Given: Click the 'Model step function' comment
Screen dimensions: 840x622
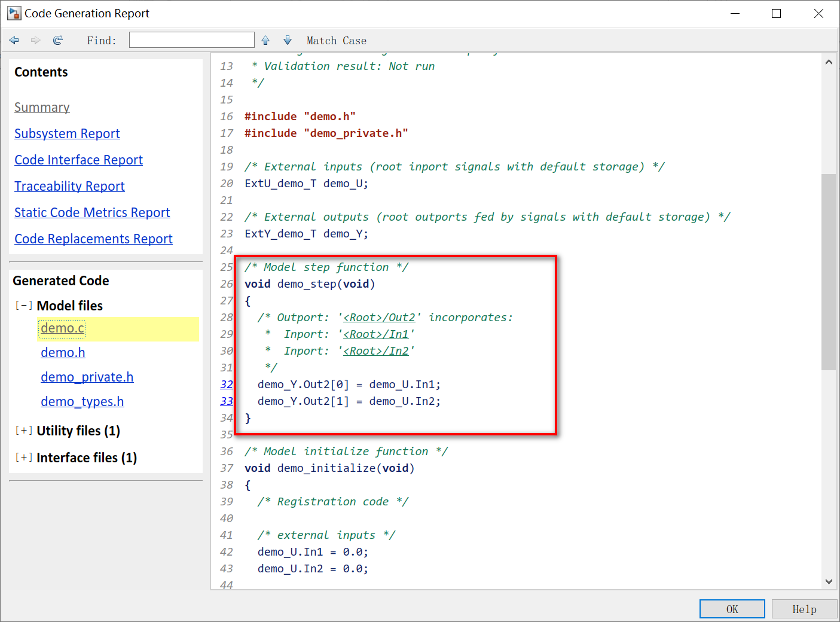Looking at the screenshot, I should [326, 267].
